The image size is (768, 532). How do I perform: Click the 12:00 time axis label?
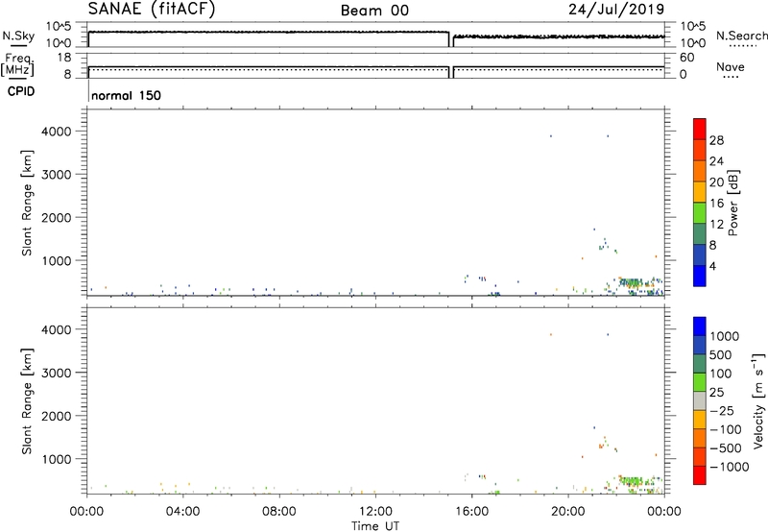tap(375, 512)
